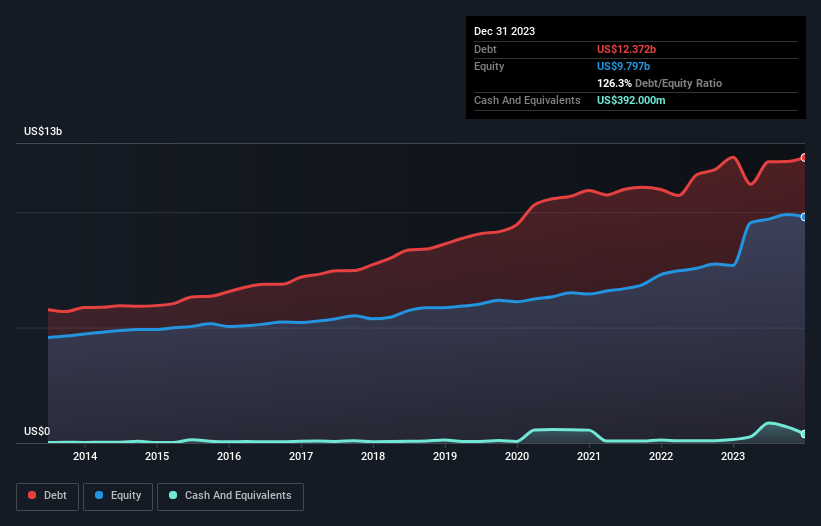The width and height of the screenshot is (821, 526).
Task: Click the 2019 x-axis label
Action: click(445, 456)
